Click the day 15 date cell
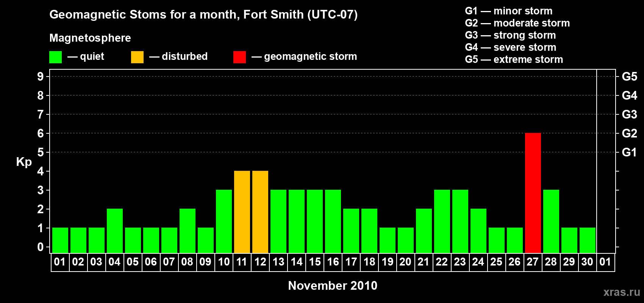Screen dimensions: 644x303 (315, 262)
